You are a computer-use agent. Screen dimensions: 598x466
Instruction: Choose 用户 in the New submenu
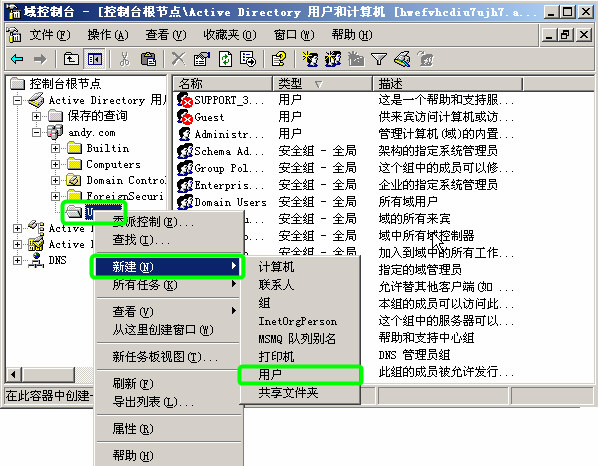[x=300, y=374]
